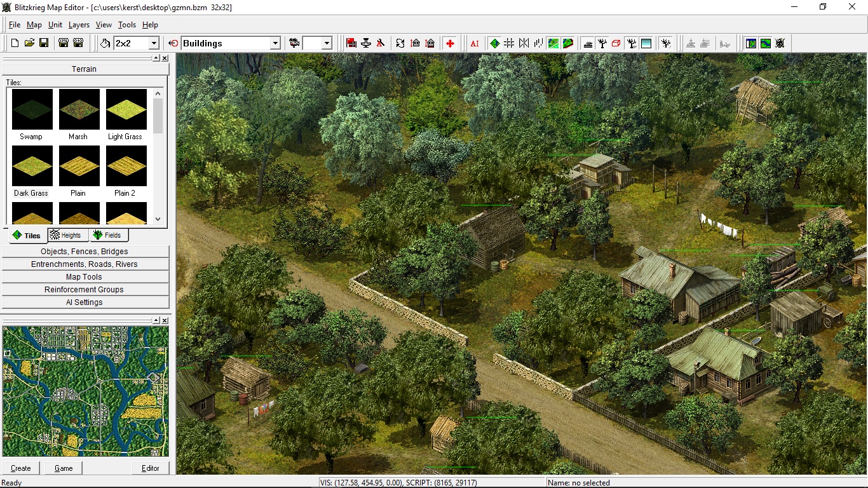This screenshot has height=488, width=868.
Task: Open the View menu
Action: [104, 25]
